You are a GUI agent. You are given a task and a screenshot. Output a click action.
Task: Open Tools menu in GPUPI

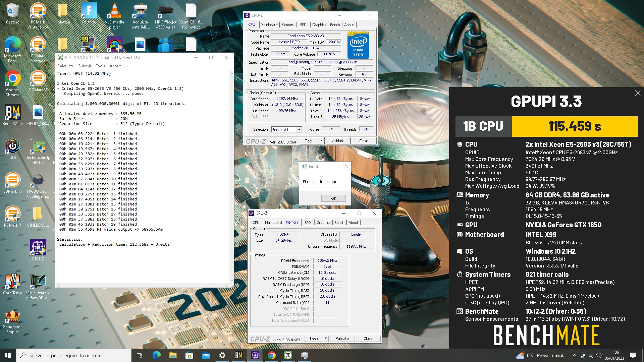[x=100, y=66]
